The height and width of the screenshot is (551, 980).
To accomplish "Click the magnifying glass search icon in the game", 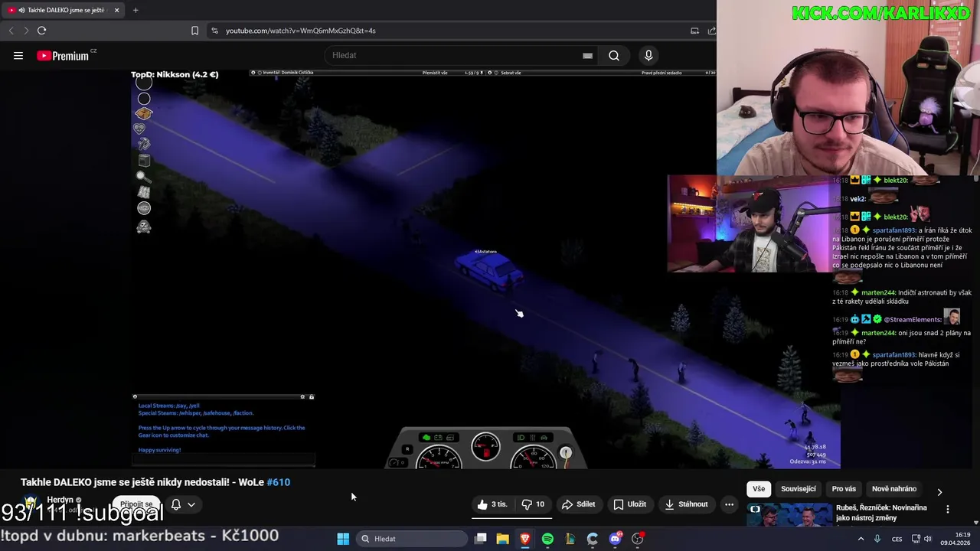I will coord(142,177).
